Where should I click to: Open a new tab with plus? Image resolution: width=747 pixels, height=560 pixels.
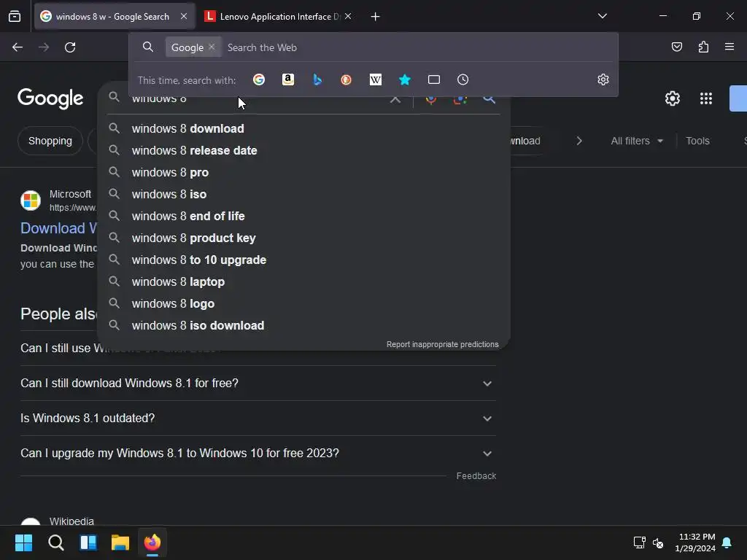click(376, 17)
